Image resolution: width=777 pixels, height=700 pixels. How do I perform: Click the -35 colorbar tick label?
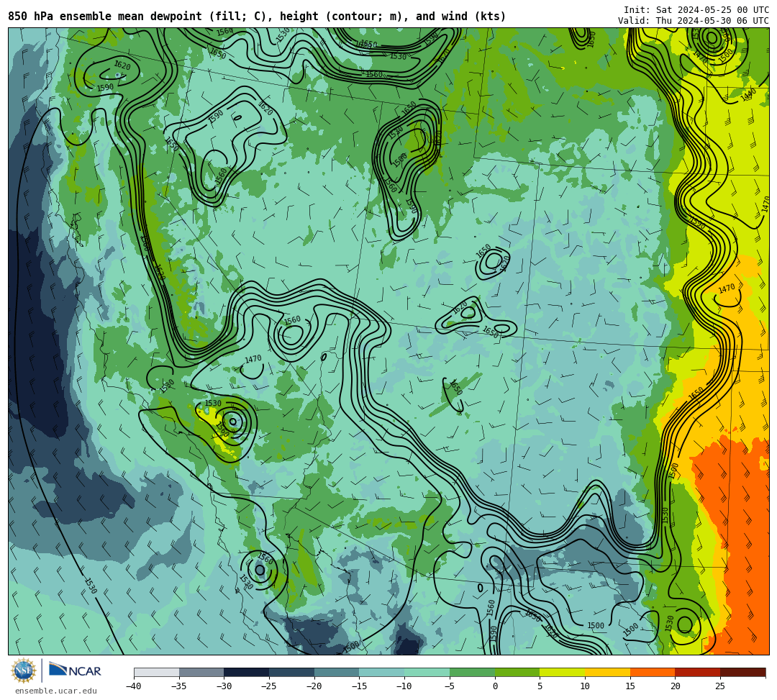tap(178, 686)
